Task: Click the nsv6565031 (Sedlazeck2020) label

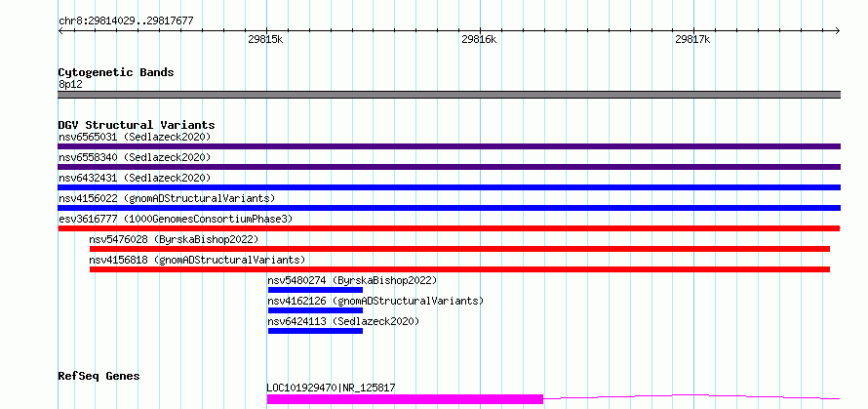Action: (135, 137)
